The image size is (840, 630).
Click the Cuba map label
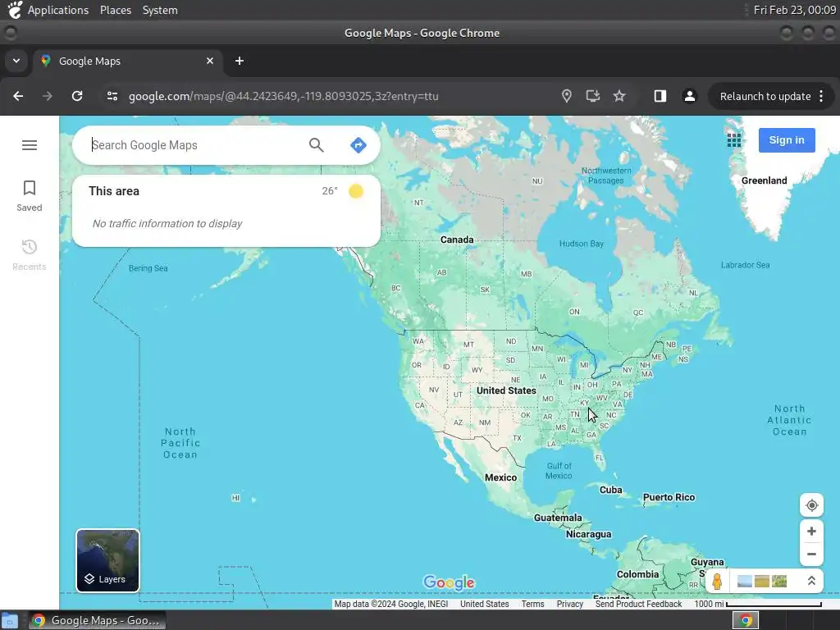610,490
